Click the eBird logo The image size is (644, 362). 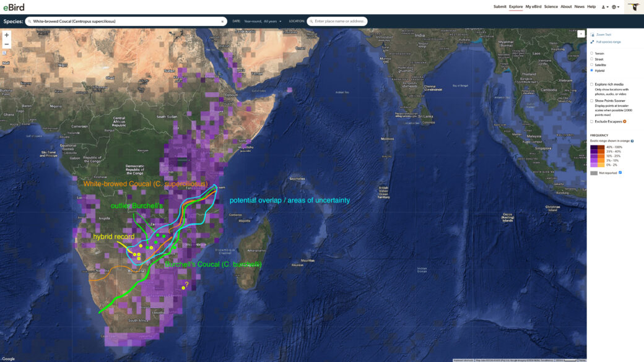[x=15, y=7]
